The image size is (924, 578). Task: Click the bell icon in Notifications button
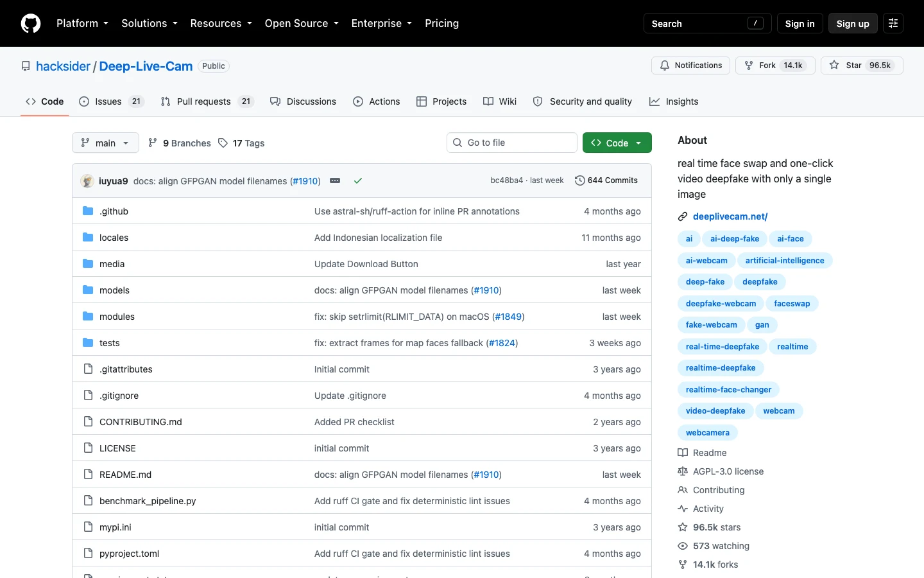point(665,66)
